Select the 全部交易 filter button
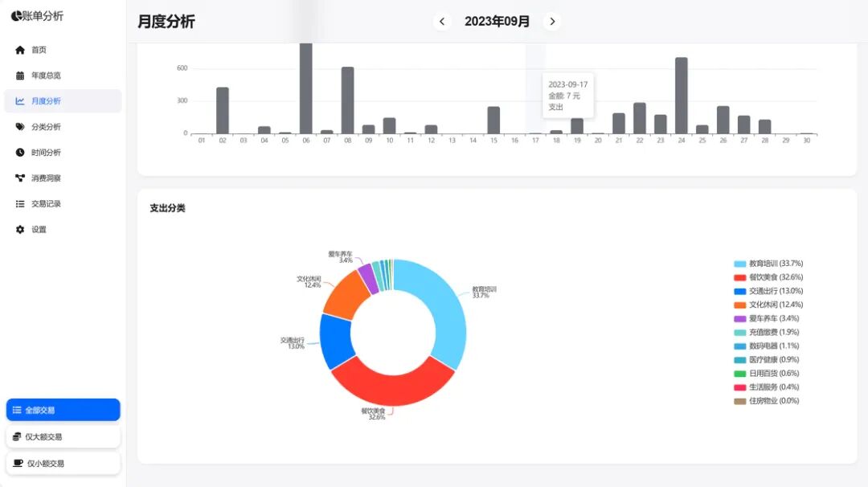Viewport: 868px width, 487px height. pyautogui.click(x=63, y=410)
